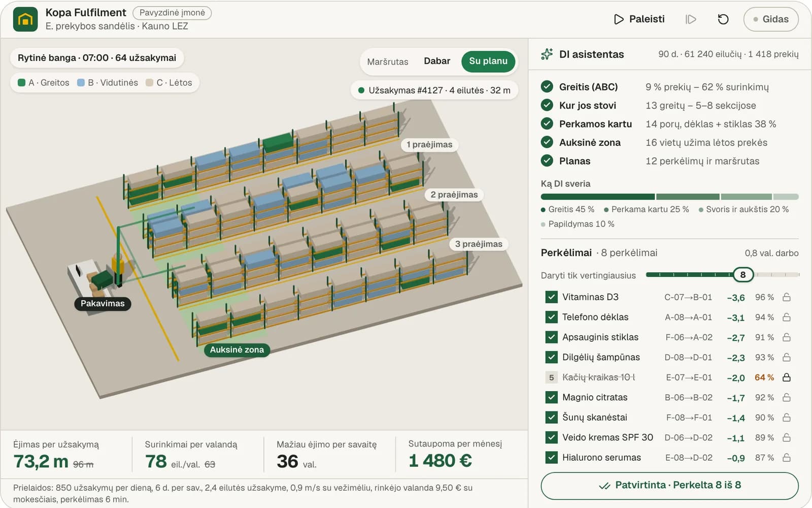Click Patvirtinta · Perkelta 8 iš 8 button

669,486
